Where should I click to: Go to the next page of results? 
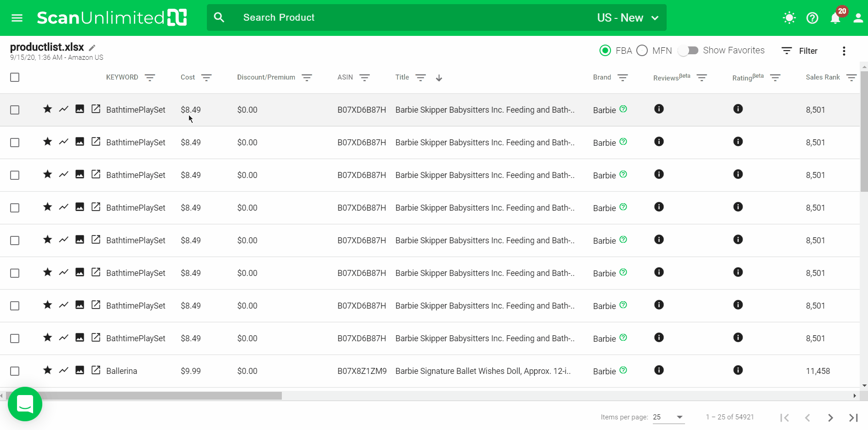830,418
